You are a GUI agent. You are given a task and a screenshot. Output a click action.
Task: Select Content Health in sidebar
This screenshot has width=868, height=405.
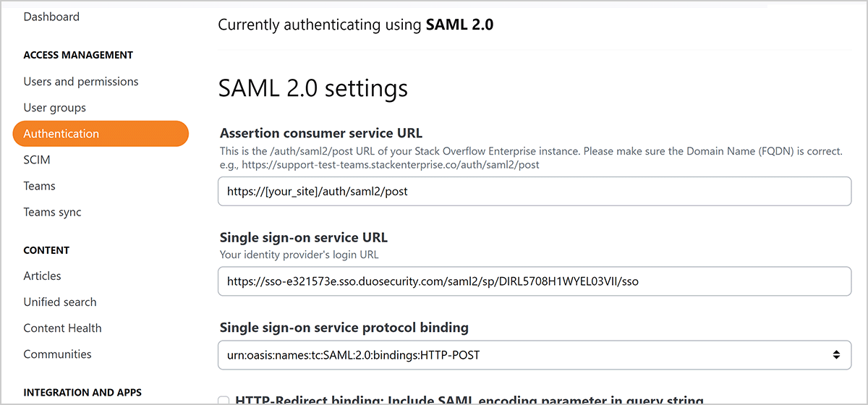pos(62,328)
